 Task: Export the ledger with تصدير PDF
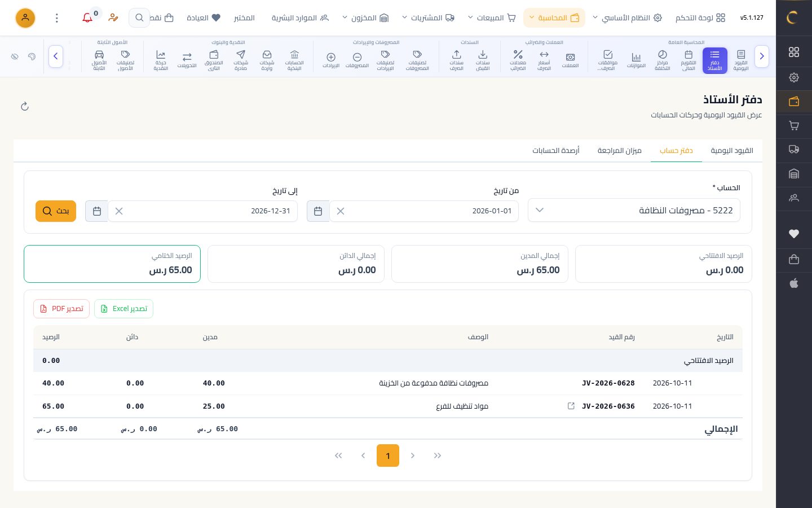click(x=61, y=309)
